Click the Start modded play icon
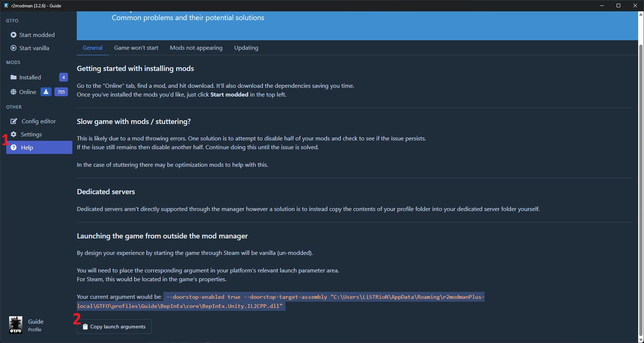 (14, 35)
